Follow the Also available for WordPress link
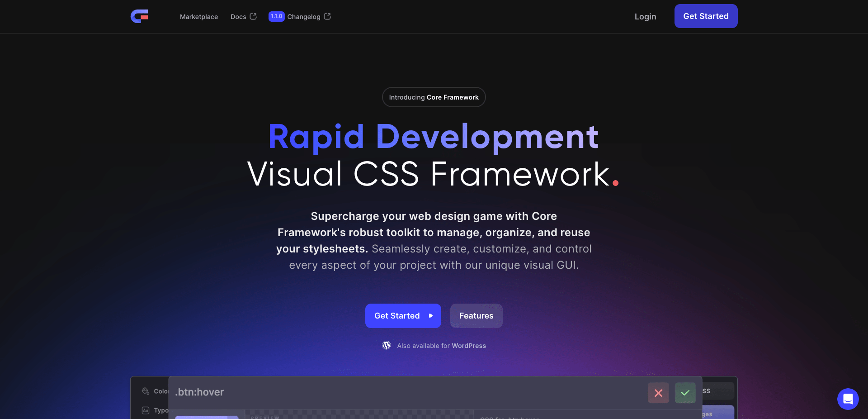Screen dimensions: 868x419 point(442,346)
